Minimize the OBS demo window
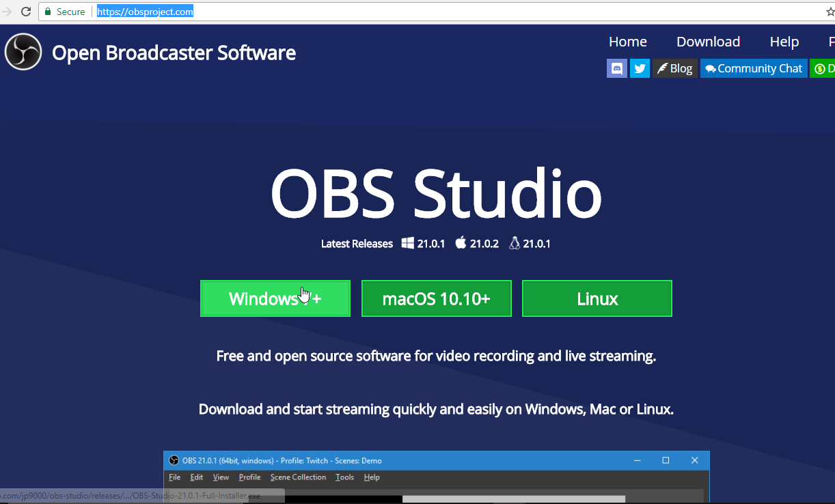Viewport: 835px width, 504px height. pos(637,460)
